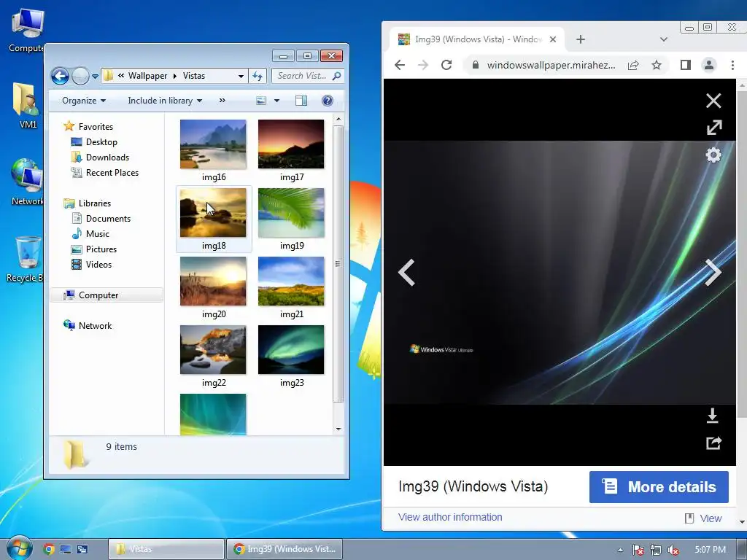Screen dimensions: 747x560
Task: Bookmark this page with star icon
Action: pyautogui.click(x=657, y=65)
